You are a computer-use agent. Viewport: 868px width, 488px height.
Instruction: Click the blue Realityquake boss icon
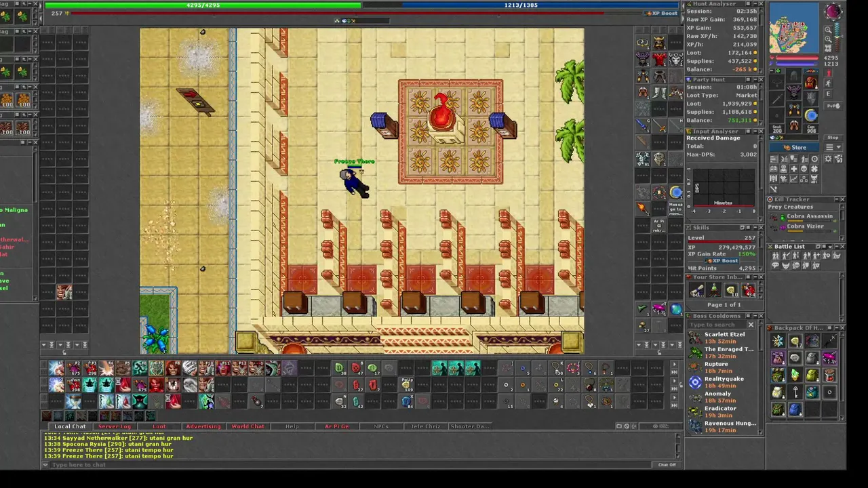click(x=695, y=382)
